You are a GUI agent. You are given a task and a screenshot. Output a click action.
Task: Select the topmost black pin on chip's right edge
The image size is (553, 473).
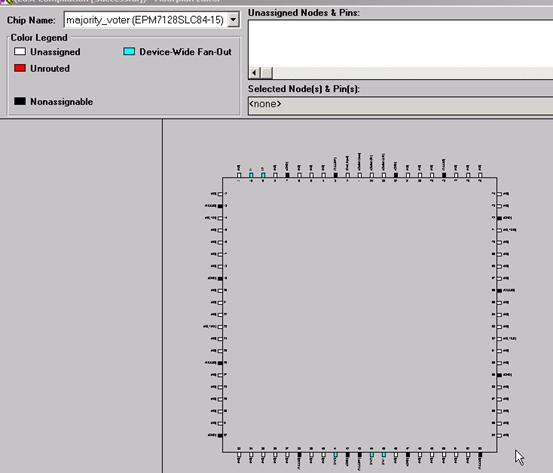click(499, 218)
